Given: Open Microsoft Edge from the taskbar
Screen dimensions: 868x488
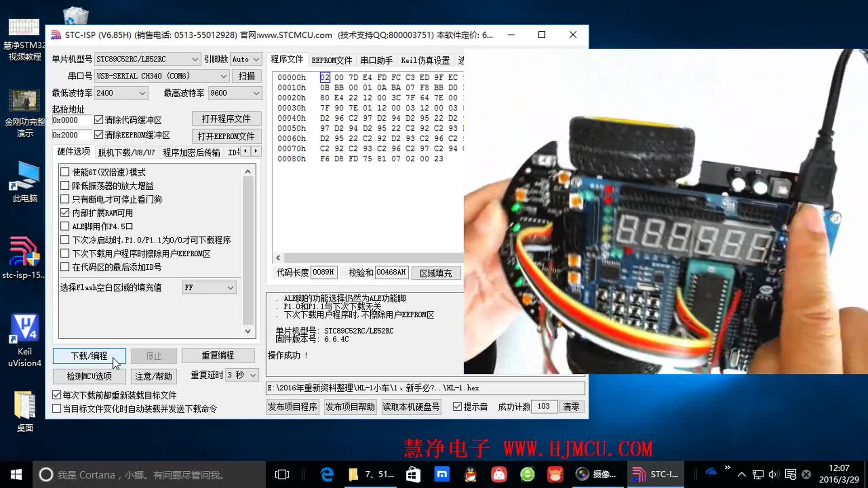Looking at the screenshot, I should [327, 474].
